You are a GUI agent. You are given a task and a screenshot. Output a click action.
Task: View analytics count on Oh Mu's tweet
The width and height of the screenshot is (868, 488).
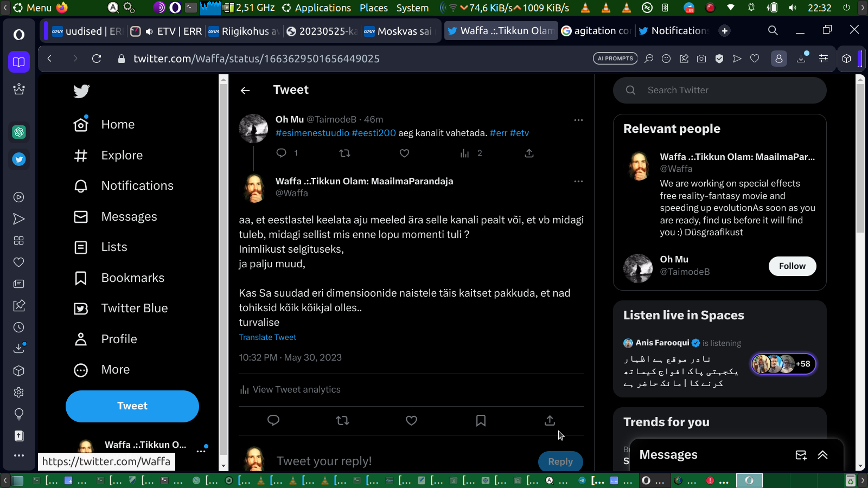471,153
